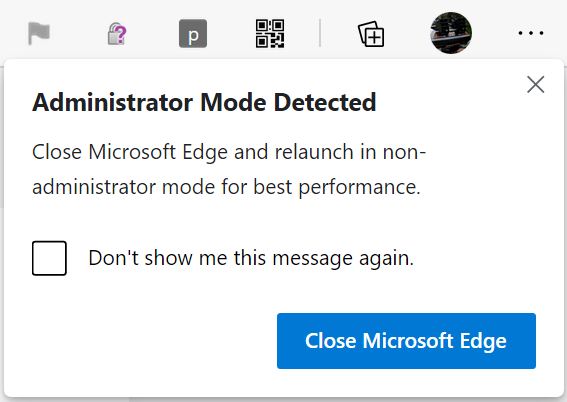Image resolution: width=567 pixels, height=402 pixels.
Task: Click the gray 'p' extension icon
Action: click(x=193, y=34)
